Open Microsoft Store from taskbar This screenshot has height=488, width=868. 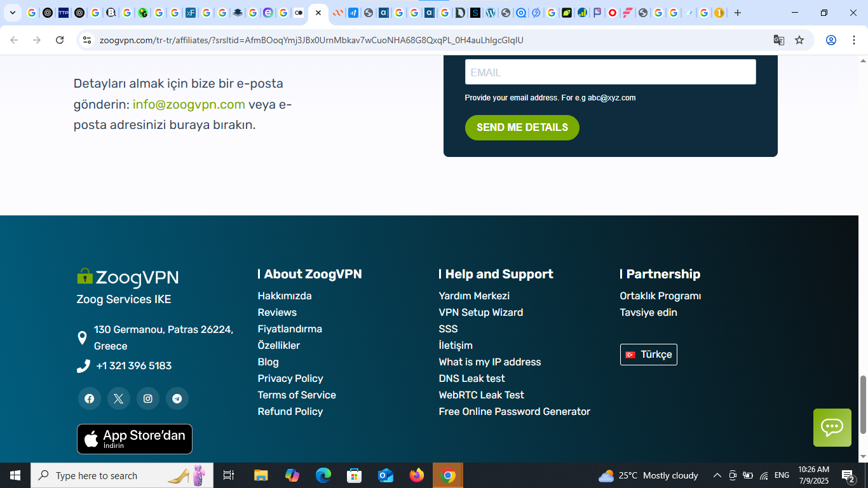[355, 475]
